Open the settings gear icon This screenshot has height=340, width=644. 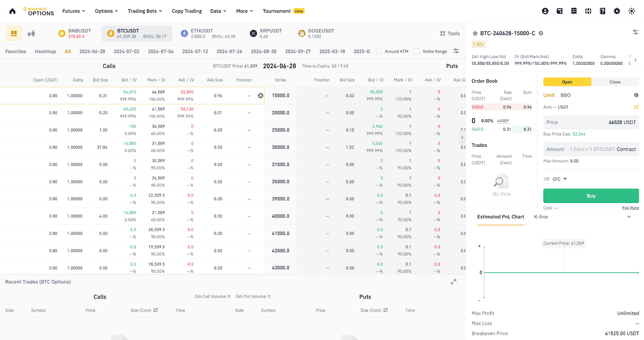pos(617,11)
